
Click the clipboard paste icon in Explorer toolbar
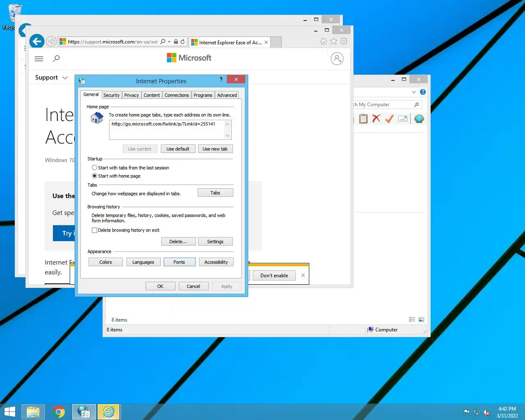point(363,119)
